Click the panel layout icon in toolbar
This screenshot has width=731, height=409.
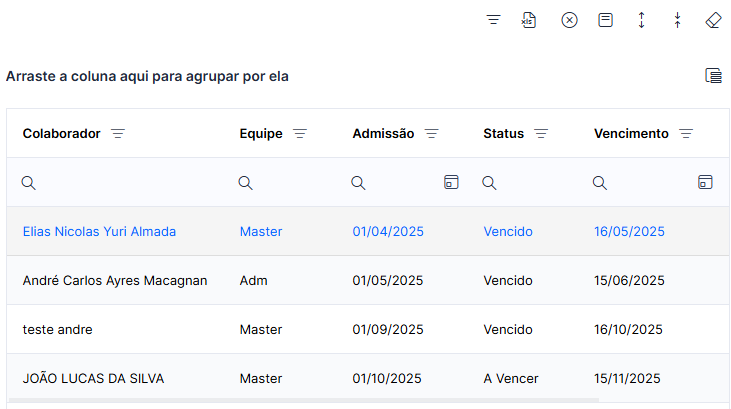[605, 20]
